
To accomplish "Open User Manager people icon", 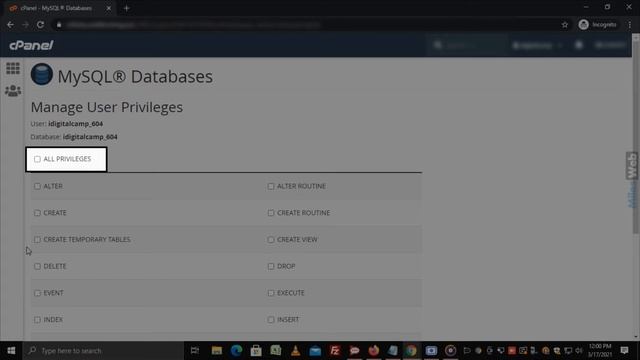I will point(13,91).
